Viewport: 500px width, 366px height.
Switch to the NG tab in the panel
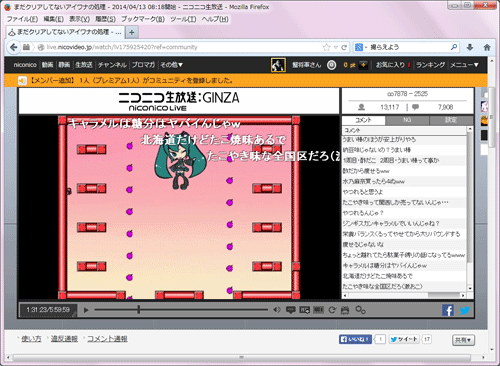point(407,120)
